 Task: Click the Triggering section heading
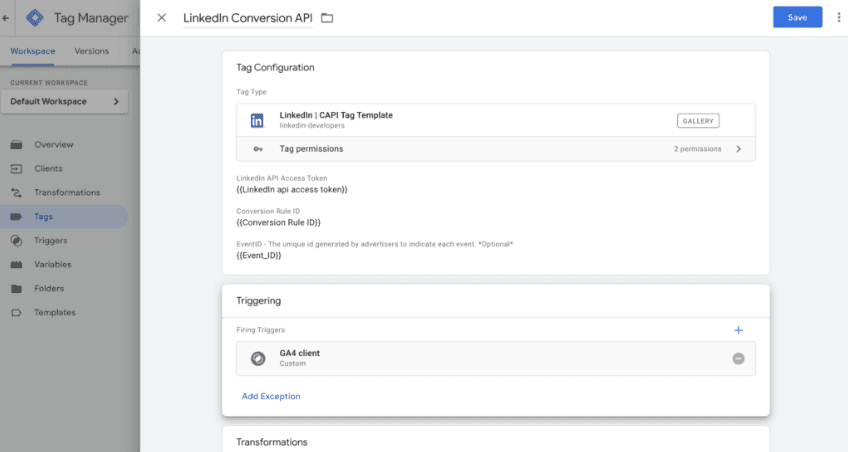259,301
